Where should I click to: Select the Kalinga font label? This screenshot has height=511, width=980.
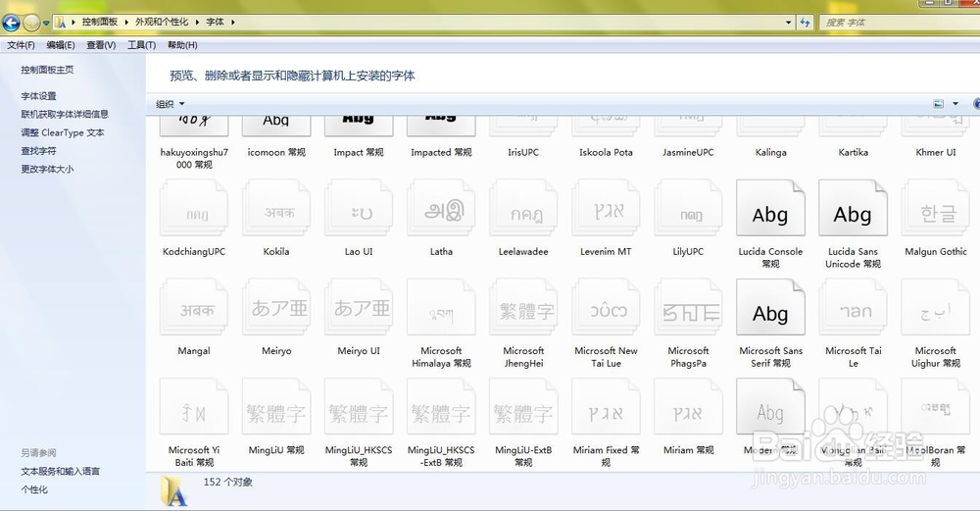point(770,152)
